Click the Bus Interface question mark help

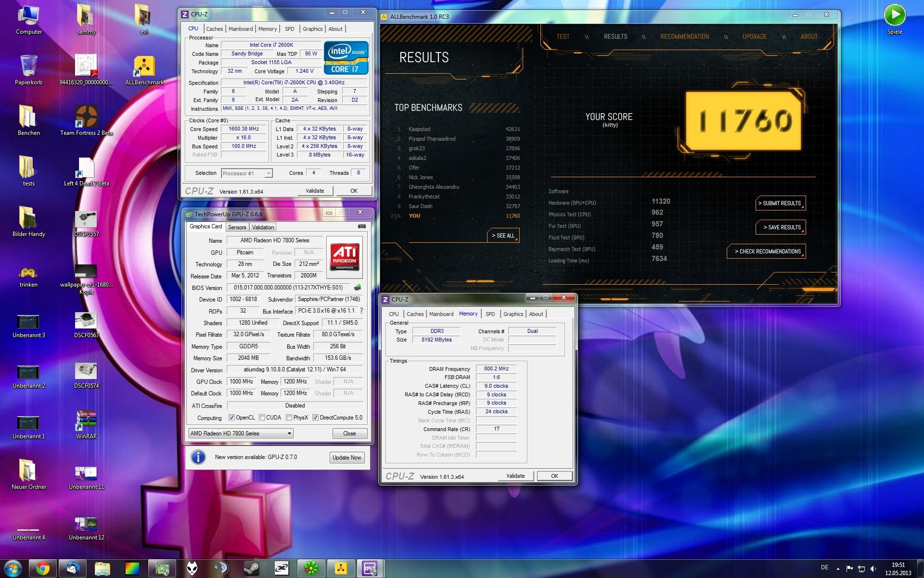point(361,311)
